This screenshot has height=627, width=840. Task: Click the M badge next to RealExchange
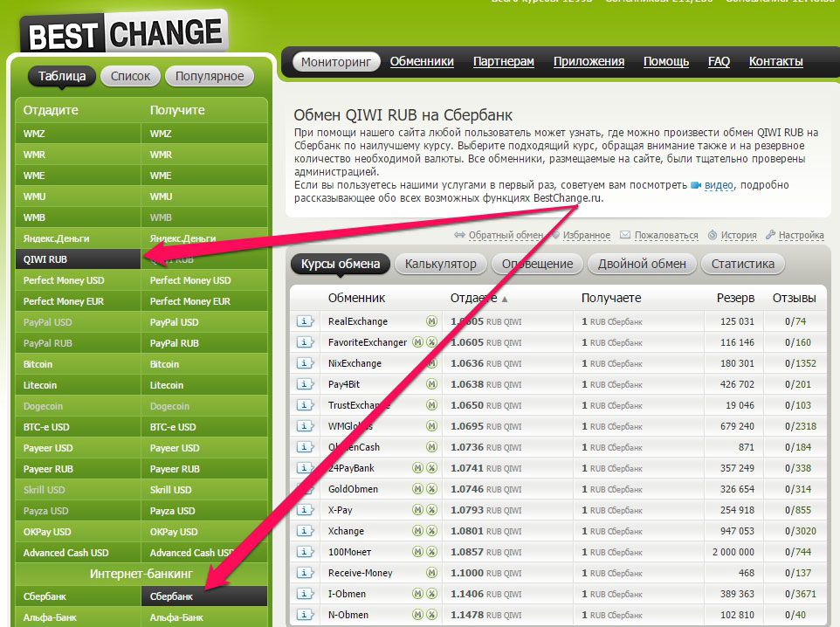pos(431,321)
